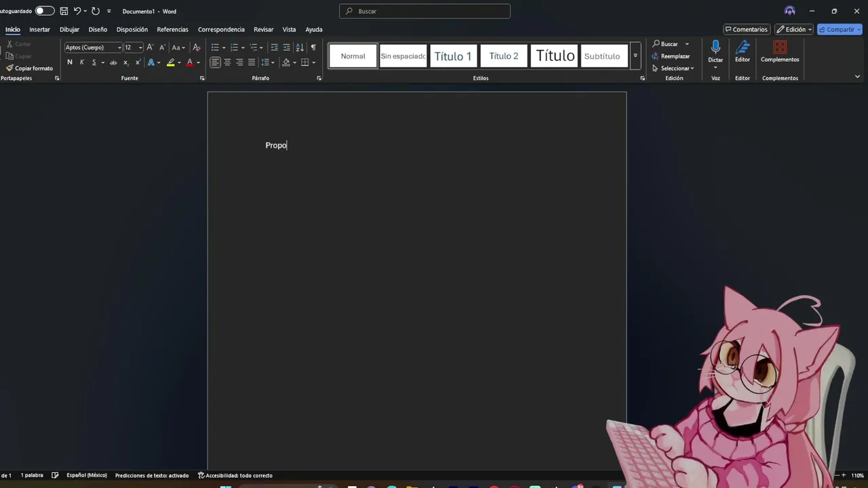The height and width of the screenshot is (488, 868).
Task: Click the bullet list icon
Action: 215,47
